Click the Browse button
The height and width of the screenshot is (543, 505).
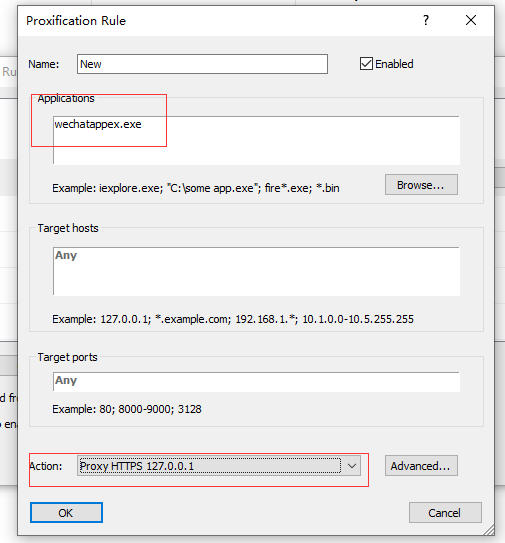pos(421,185)
